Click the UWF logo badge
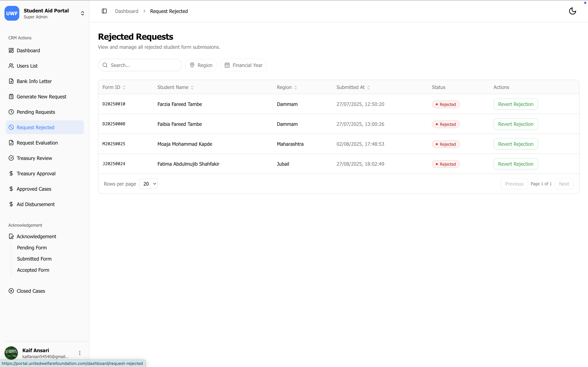 [x=12, y=13]
